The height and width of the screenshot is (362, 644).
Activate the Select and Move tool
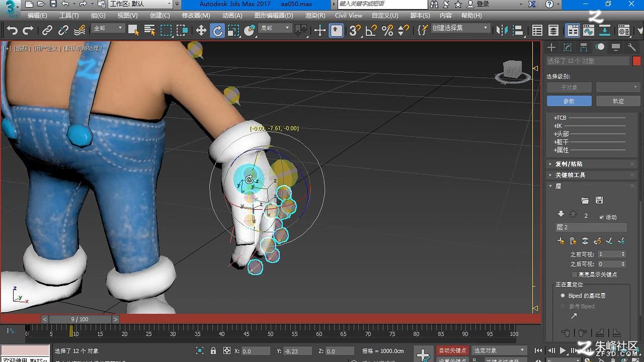click(x=201, y=31)
